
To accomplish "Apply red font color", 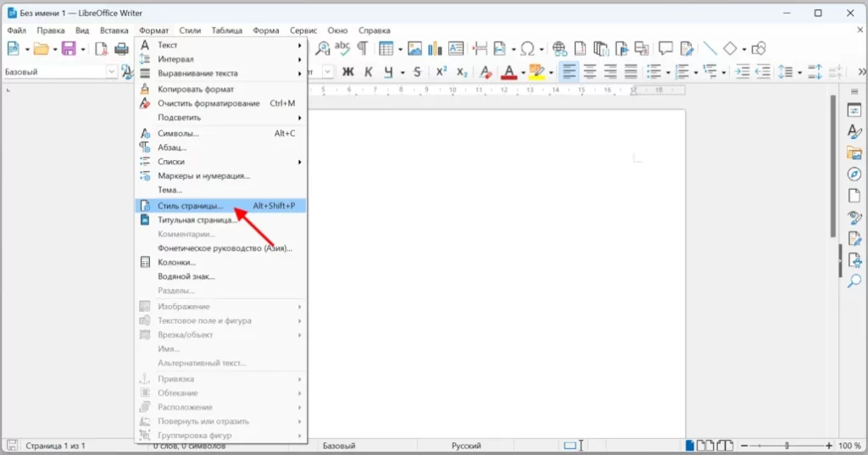I will tap(509, 71).
